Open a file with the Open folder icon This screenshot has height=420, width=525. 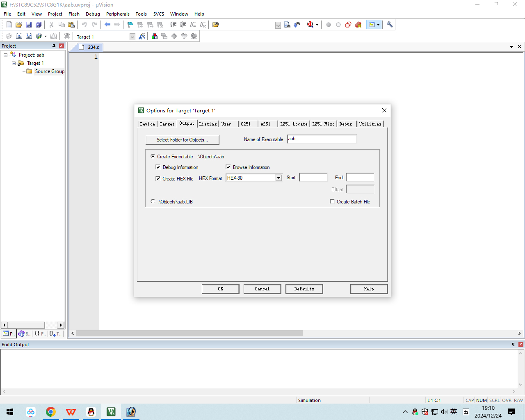(19, 25)
